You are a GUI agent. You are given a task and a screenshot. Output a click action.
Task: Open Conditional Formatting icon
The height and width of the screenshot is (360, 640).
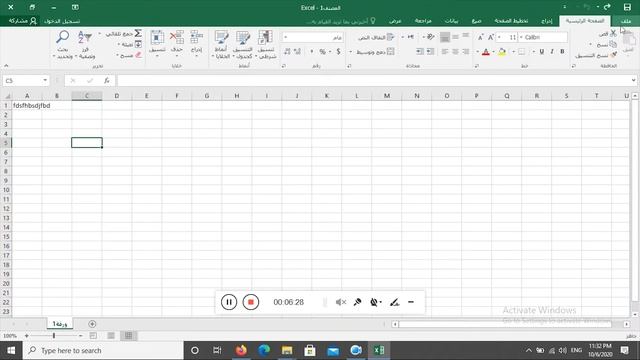(x=265, y=38)
